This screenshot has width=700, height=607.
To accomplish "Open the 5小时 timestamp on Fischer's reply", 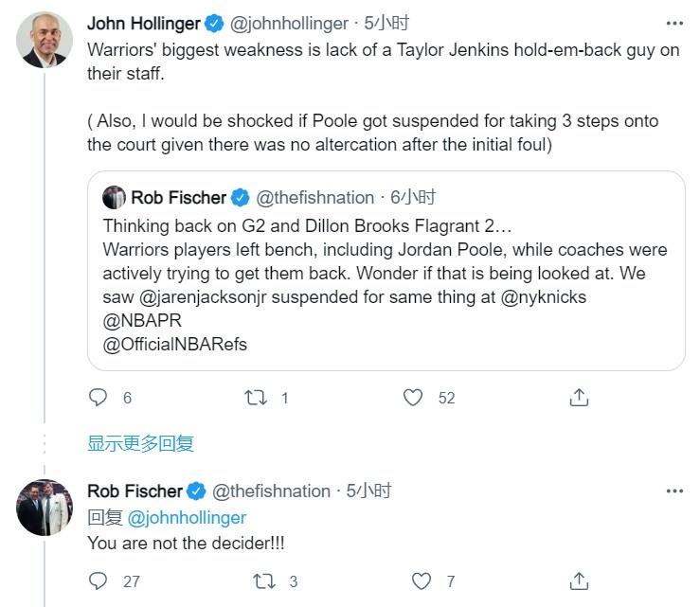I will [368, 491].
